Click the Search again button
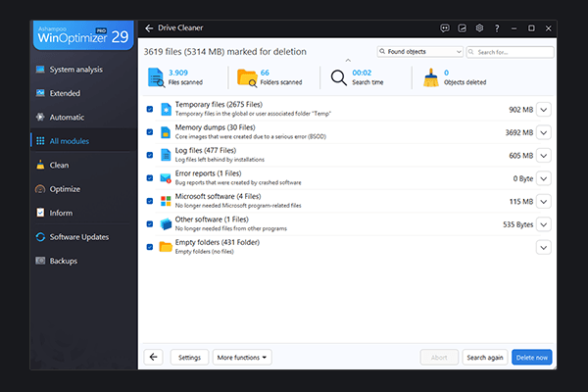The image size is (588, 392). 485,358
